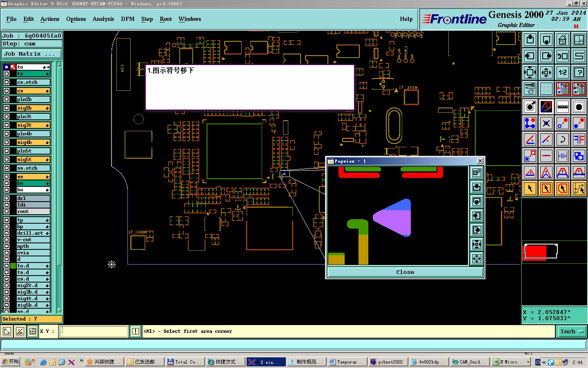Toggle the checkbox for layer drl
The height and width of the screenshot is (368, 588).
tap(7, 198)
